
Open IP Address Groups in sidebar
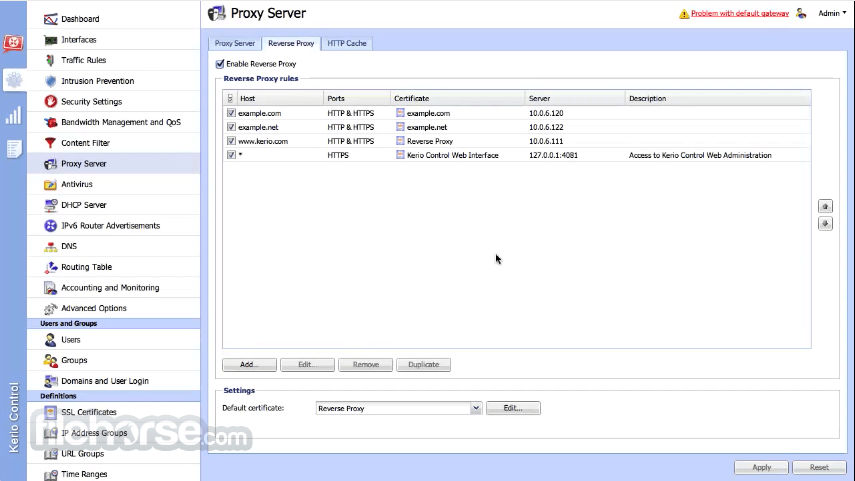[94, 433]
